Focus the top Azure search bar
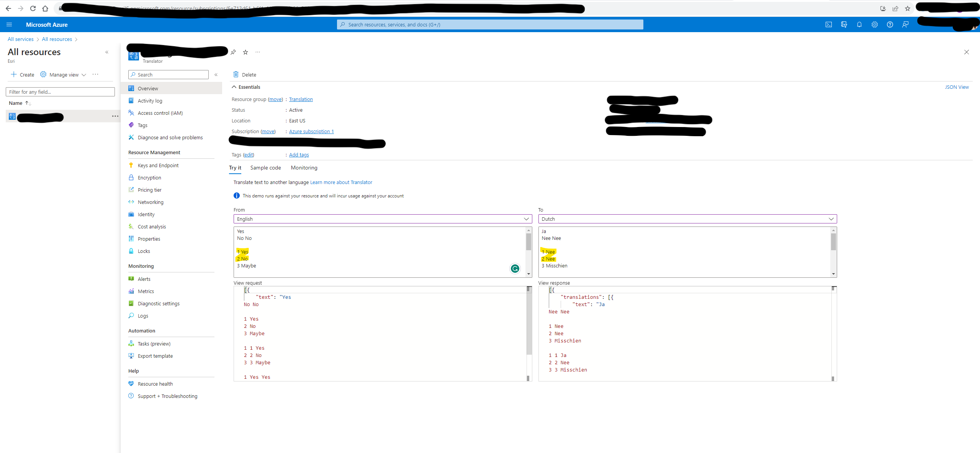This screenshot has width=980, height=453. point(490,24)
